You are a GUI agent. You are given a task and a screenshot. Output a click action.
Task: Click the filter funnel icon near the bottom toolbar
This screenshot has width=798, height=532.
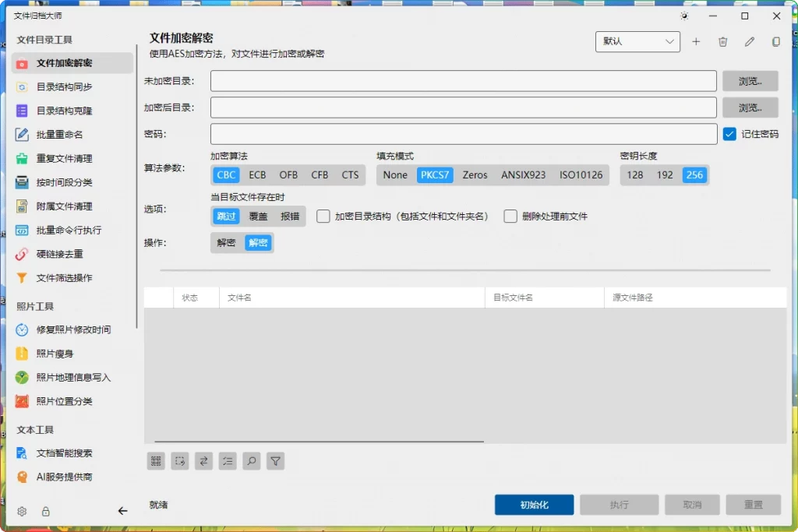pyautogui.click(x=275, y=461)
